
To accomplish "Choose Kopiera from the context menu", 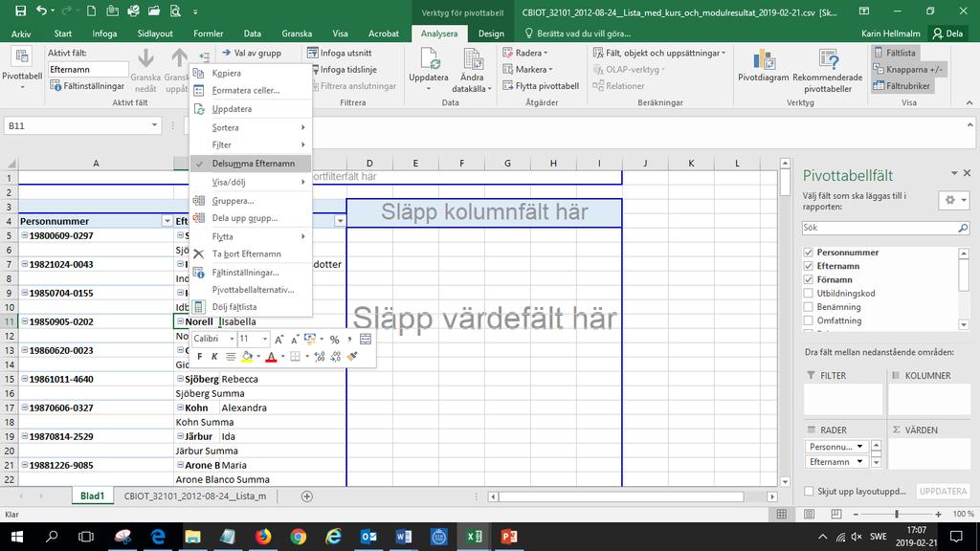I will (251, 73).
